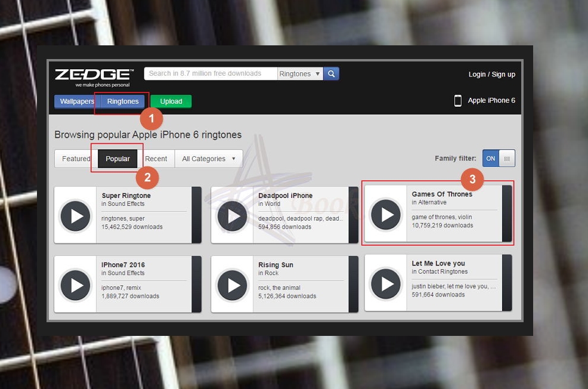The width and height of the screenshot is (588, 389).
Task: Click the Sound Effects category under Super Ringtone
Action: tap(126, 203)
